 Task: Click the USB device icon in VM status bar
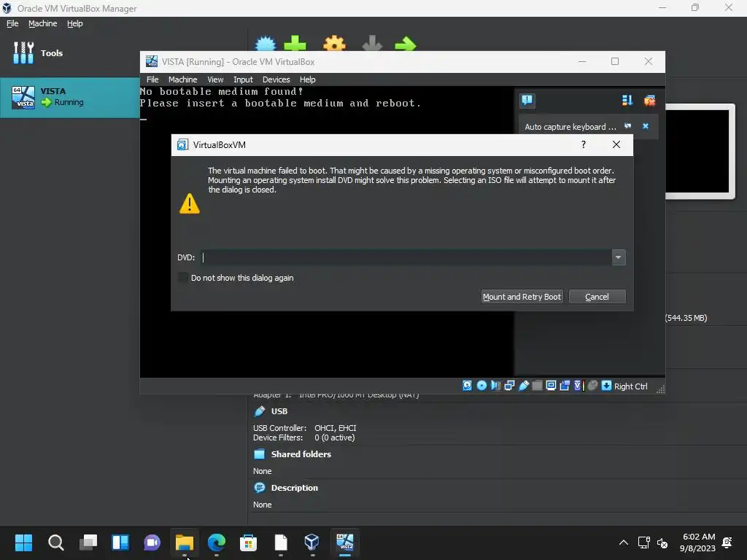(x=524, y=386)
